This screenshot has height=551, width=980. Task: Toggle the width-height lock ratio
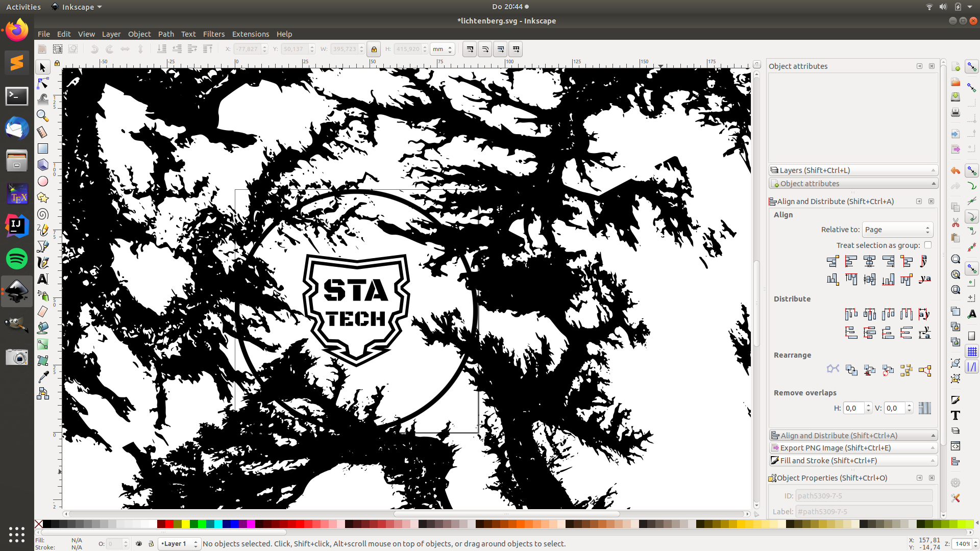[x=374, y=49]
